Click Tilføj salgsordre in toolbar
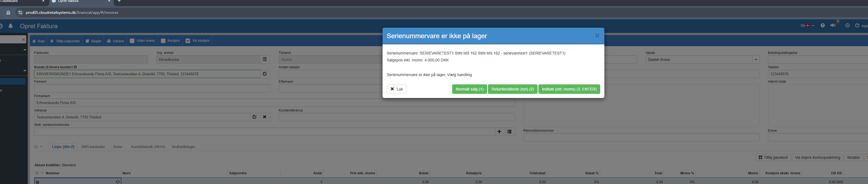The height and width of the screenshot is (184, 868). [65, 41]
